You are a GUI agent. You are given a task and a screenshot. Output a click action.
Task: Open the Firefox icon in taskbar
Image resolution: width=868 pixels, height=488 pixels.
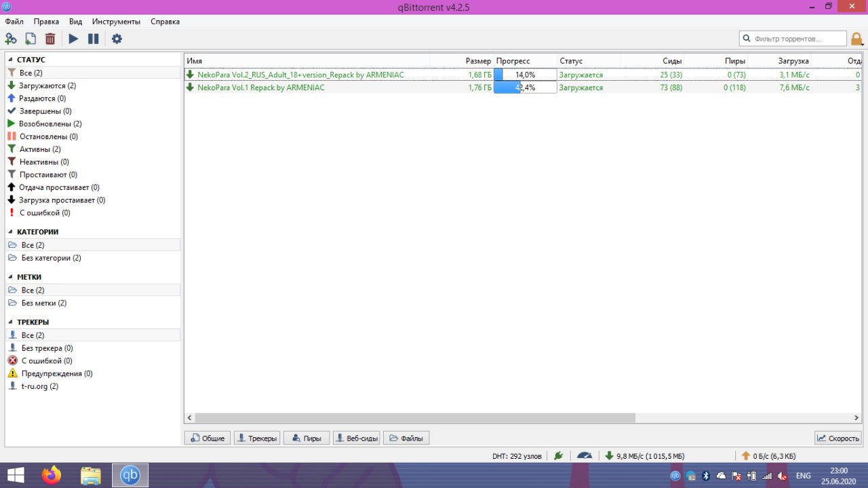(x=51, y=475)
